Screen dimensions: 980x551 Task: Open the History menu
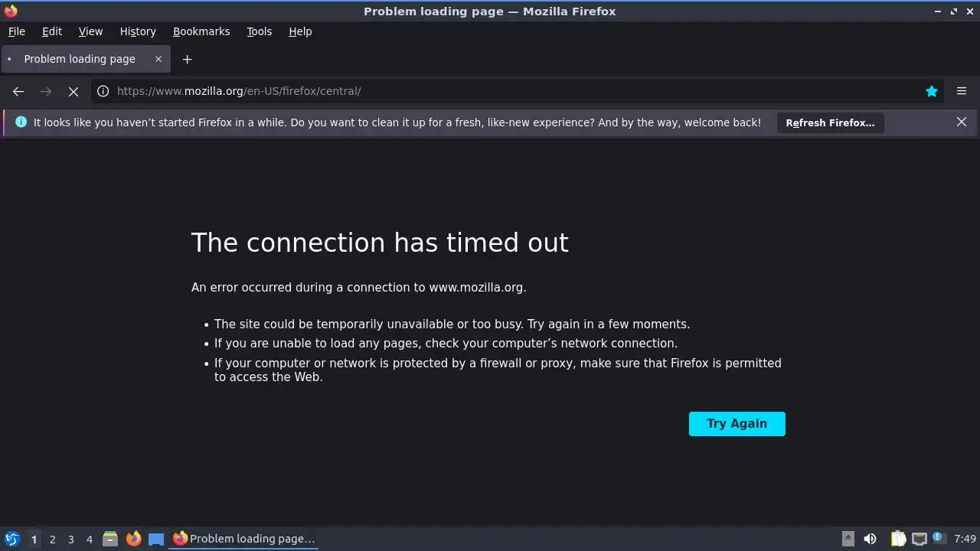click(138, 31)
